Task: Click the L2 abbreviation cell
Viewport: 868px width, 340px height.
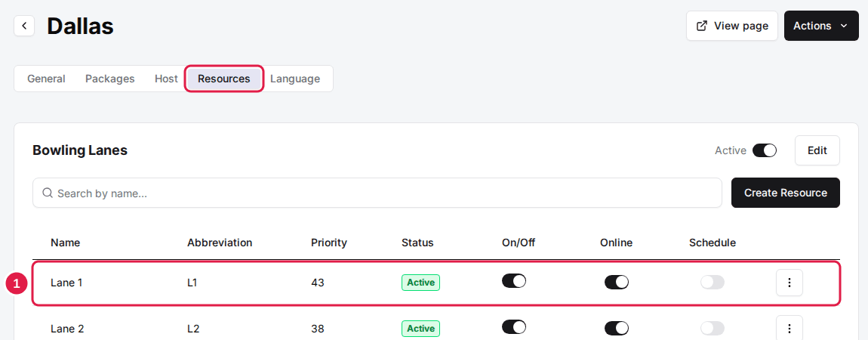Action: 193,329
